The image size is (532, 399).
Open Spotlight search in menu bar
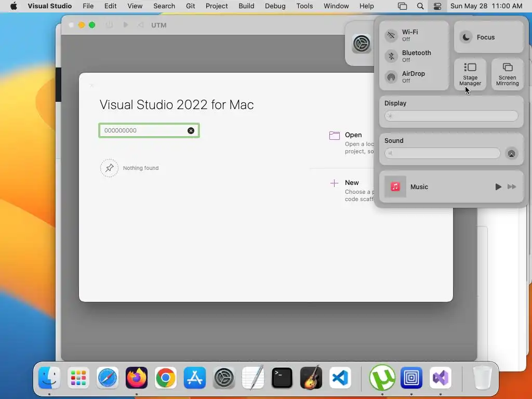[x=420, y=6]
